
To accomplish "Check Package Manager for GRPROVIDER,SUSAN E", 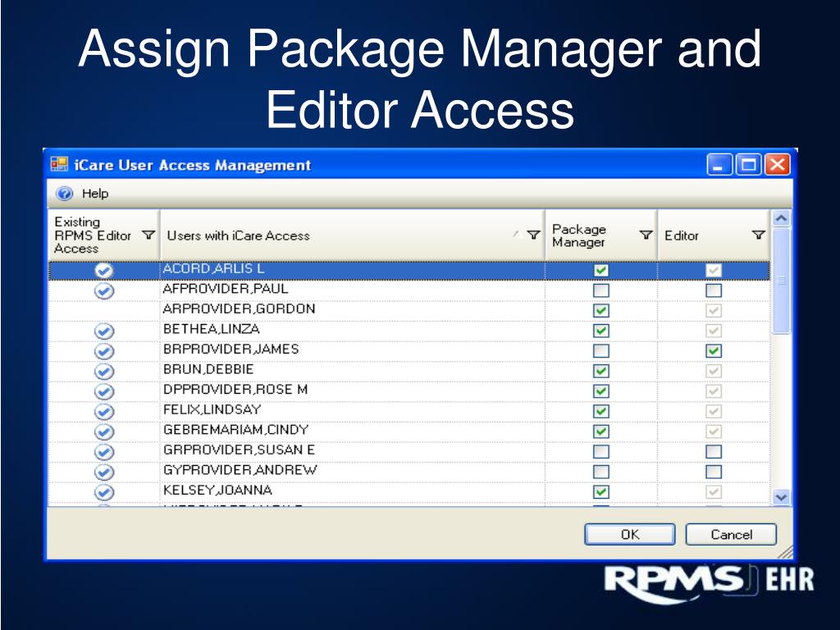I will [x=601, y=452].
